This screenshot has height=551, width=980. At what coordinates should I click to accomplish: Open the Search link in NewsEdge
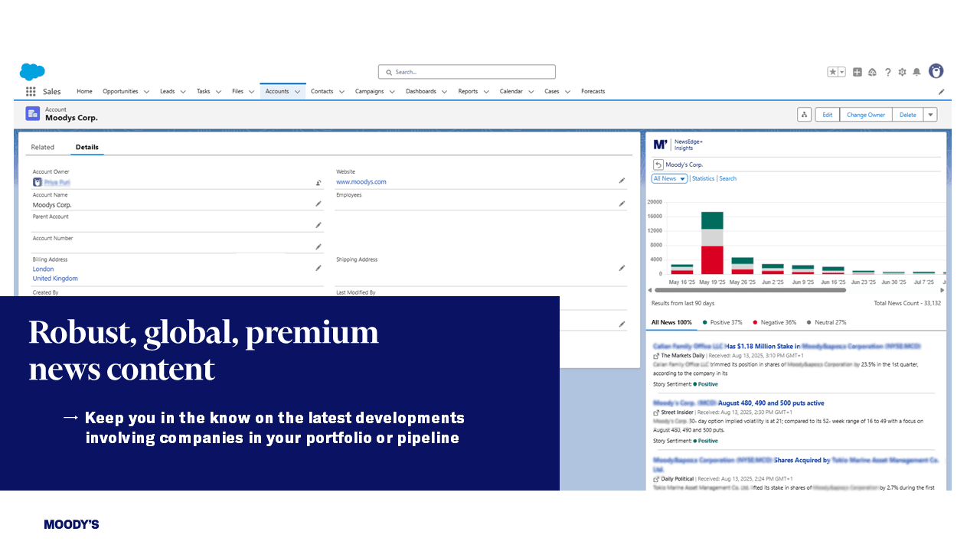click(727, 178)
